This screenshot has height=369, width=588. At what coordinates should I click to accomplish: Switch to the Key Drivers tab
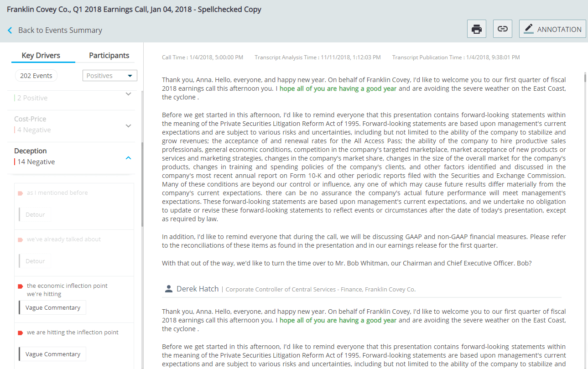click(x=41, y=56)
